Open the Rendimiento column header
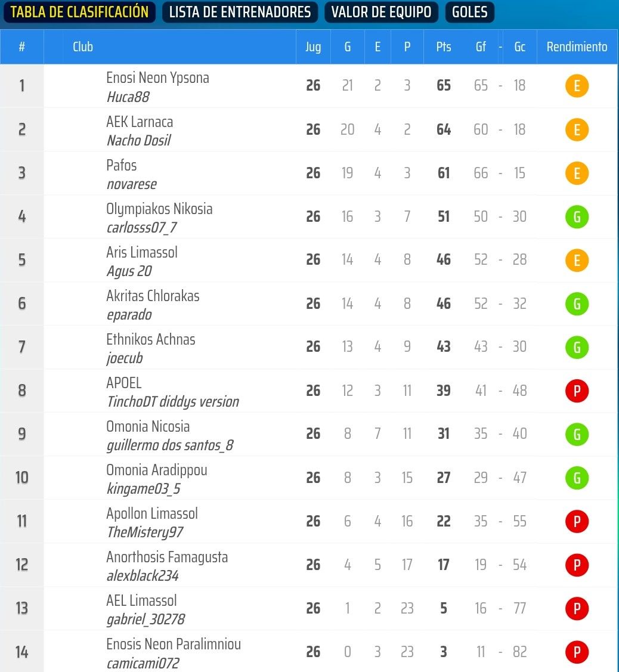619x672 pixels. pyautogui.click(x=577, y=47)
